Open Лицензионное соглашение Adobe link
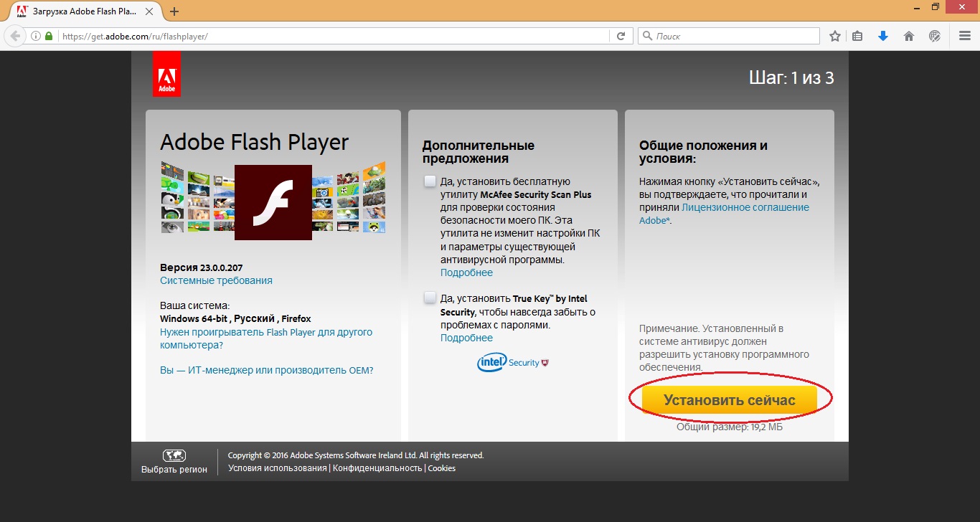This screenshot has width=980, height=522. point(724,214)
